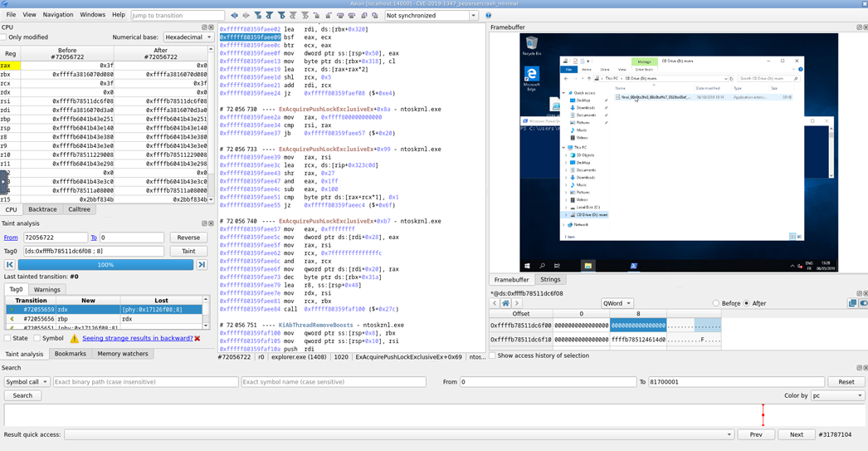
Task: Click the Reverse button
Action: pyautogui.click(x=188, y=238)
